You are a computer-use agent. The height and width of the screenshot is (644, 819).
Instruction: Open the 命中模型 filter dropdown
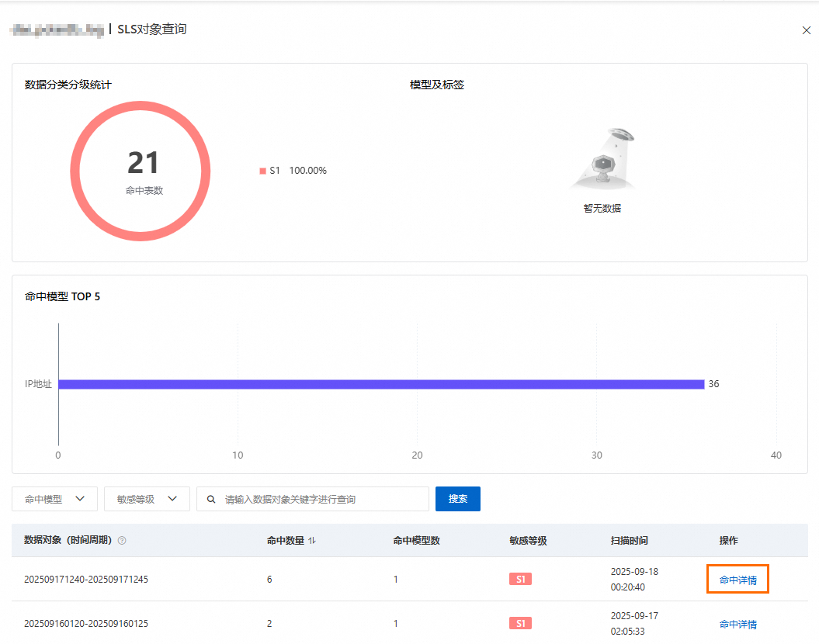click(x=54, y=499)
